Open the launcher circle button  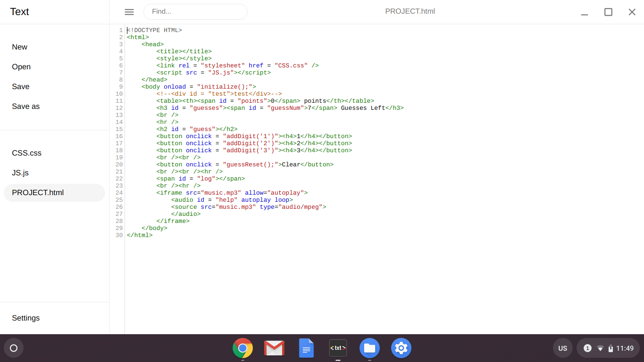pyautogui.click(x=14, y=348)
